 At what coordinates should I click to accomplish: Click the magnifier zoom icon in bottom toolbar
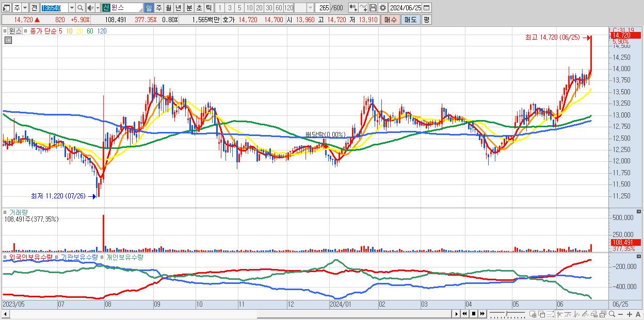click(612, 314)
